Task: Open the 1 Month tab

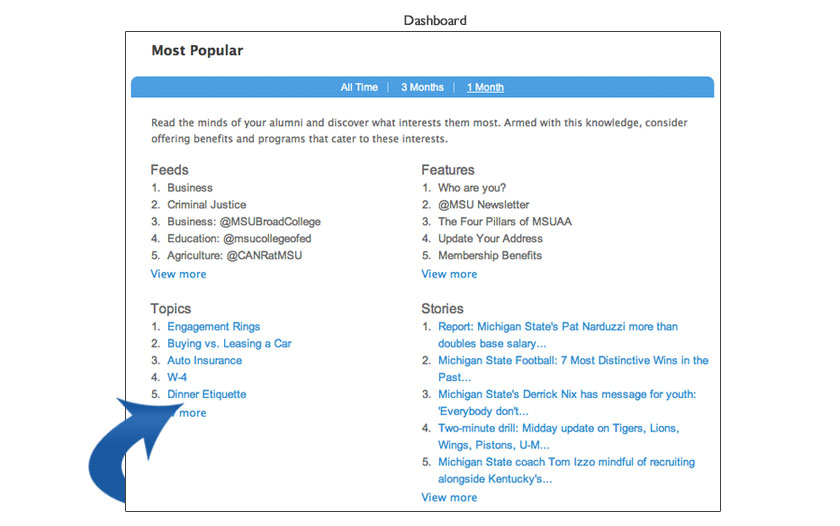Action: (x=485, y=87)
